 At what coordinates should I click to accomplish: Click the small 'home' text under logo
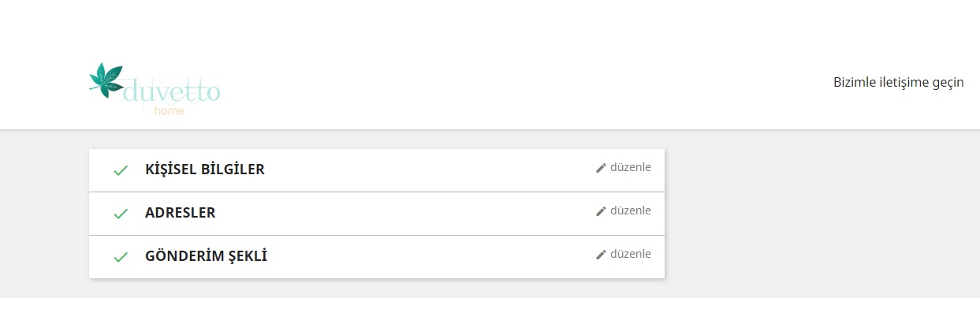tap(169, 111)
